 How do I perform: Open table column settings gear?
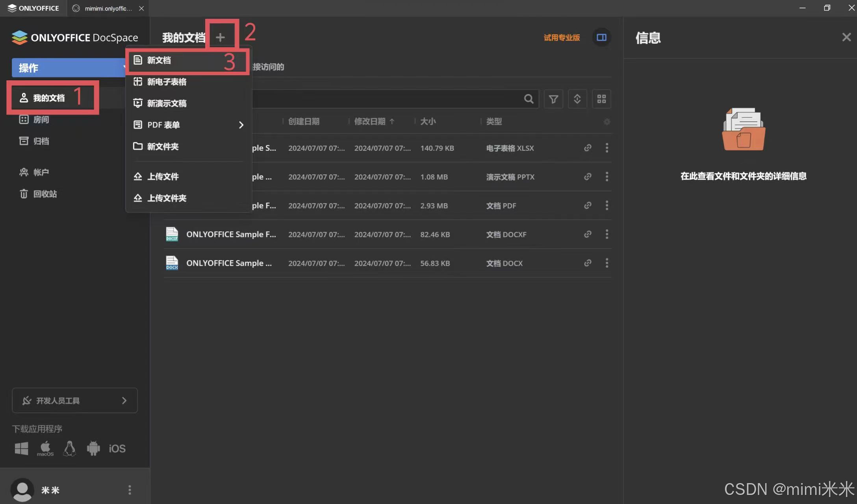click(607, 122)
